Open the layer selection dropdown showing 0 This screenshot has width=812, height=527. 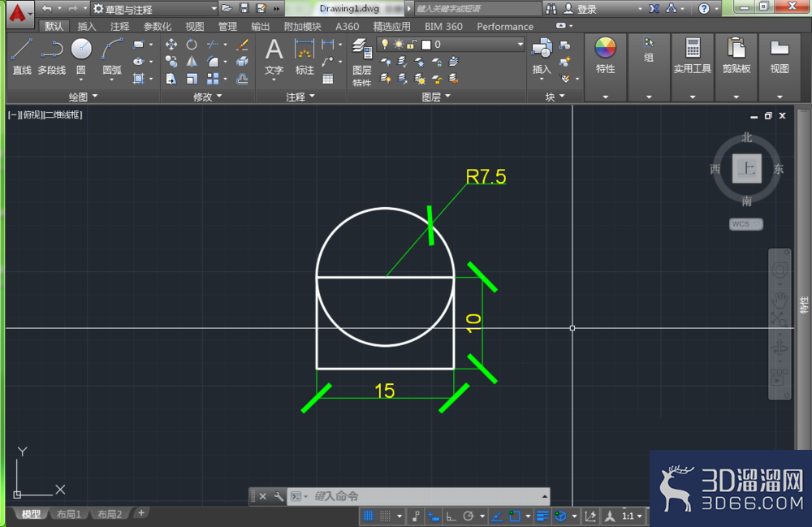451,45
